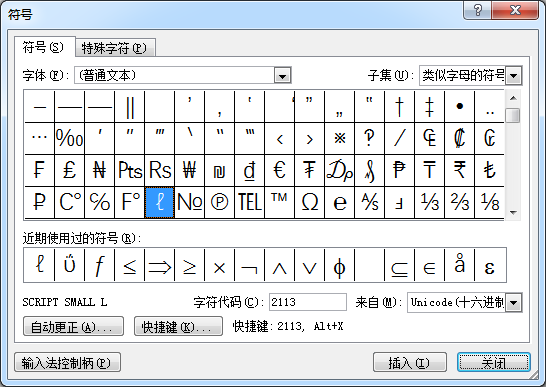546x387 pixels.
Task: Click the symbol grid scroll up arrow
Action: (513, 98)
